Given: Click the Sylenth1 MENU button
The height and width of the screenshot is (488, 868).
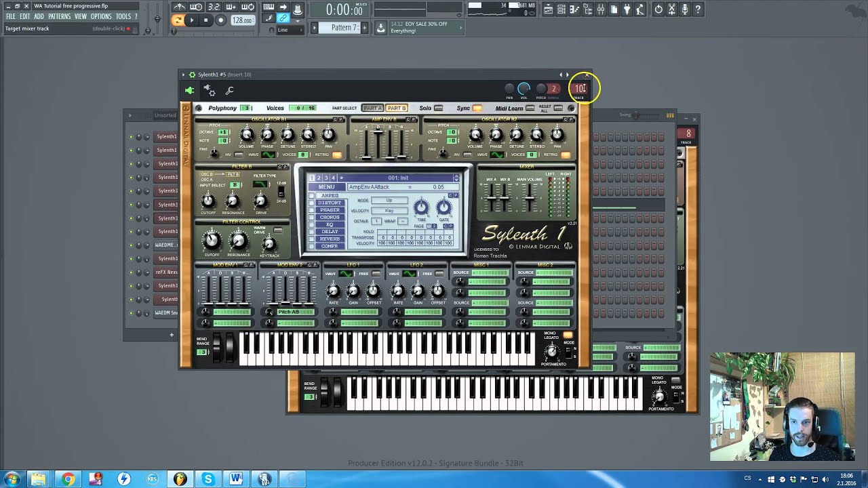Looking at the screenshot, I should click(x=326, y=187).
